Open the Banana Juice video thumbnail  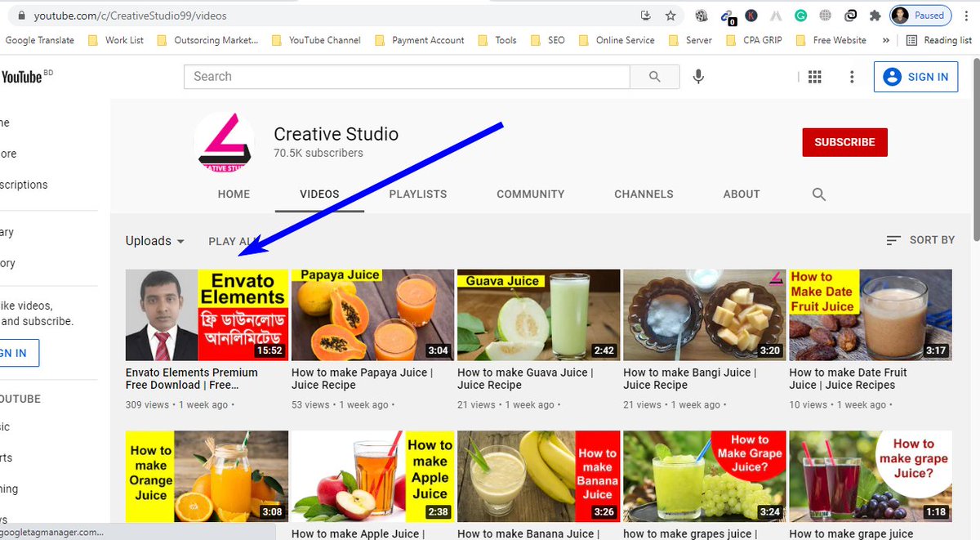point(538,477)
